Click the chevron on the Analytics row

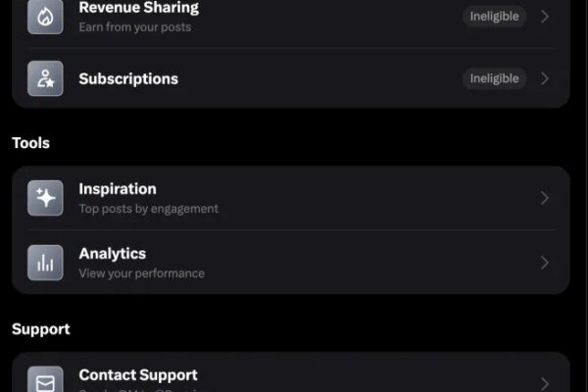pos(545,263)
